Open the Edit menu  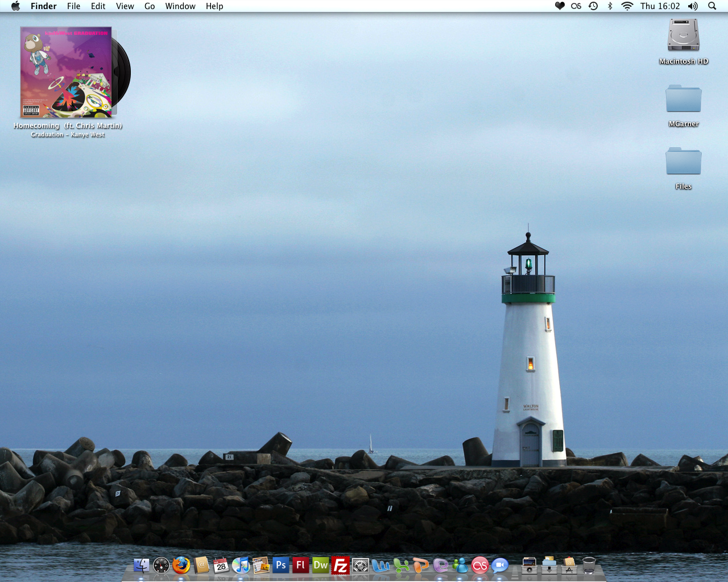[x=98, y=6]
